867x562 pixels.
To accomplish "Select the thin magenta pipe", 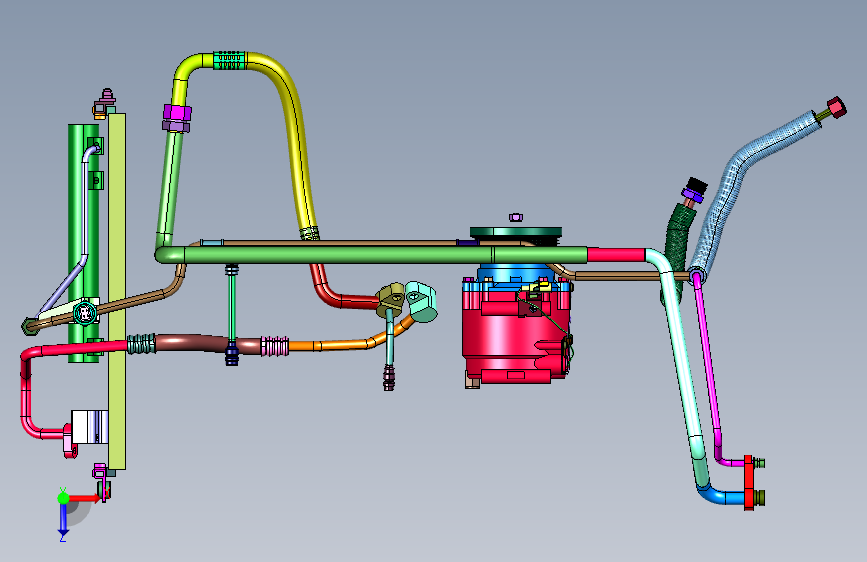I will tap(709, 360).
